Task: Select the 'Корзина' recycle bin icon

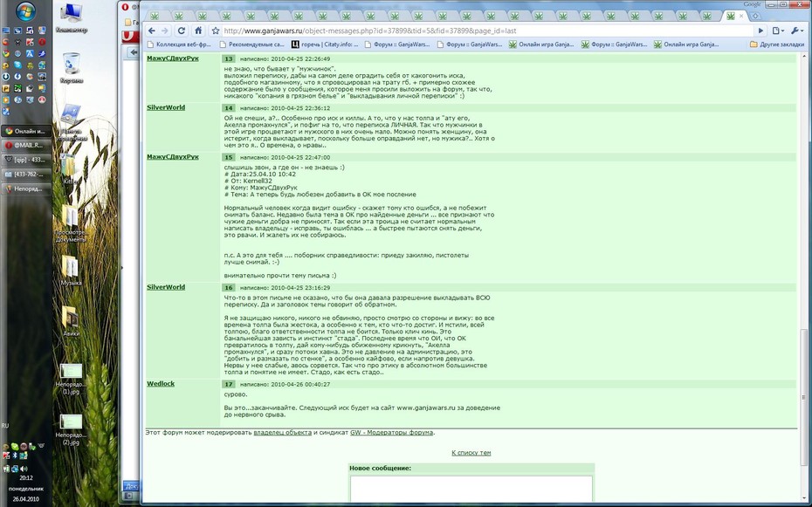Action: click(71, 67)
